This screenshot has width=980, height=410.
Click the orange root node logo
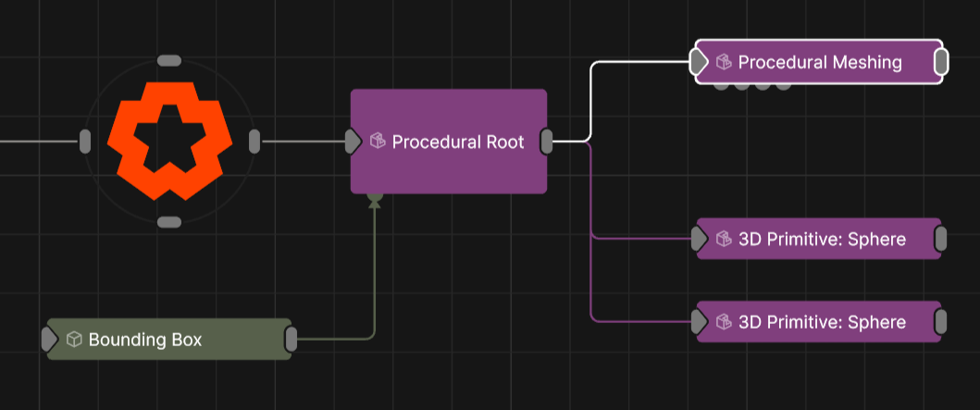[169, 141]
